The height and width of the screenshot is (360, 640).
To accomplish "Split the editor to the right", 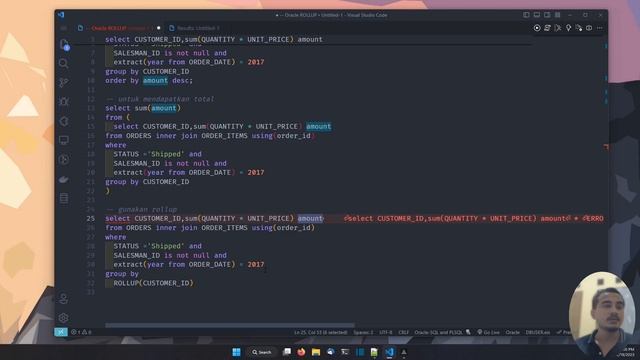I will [589, 28].
